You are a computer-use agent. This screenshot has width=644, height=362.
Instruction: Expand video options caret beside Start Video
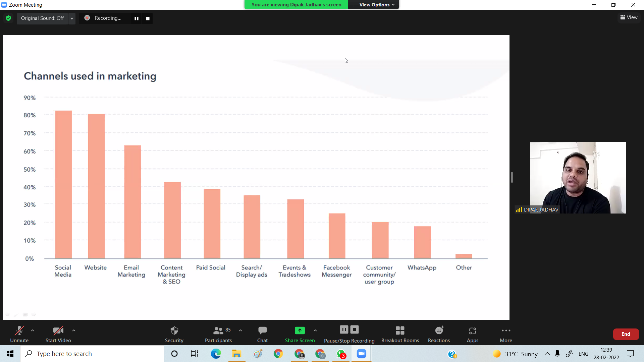point(74,330)
